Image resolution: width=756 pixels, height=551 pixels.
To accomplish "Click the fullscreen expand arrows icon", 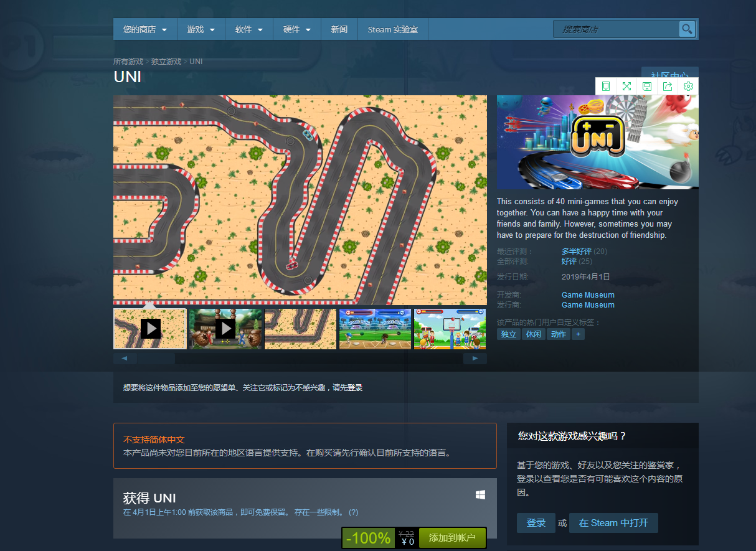I will coord(626,87).
